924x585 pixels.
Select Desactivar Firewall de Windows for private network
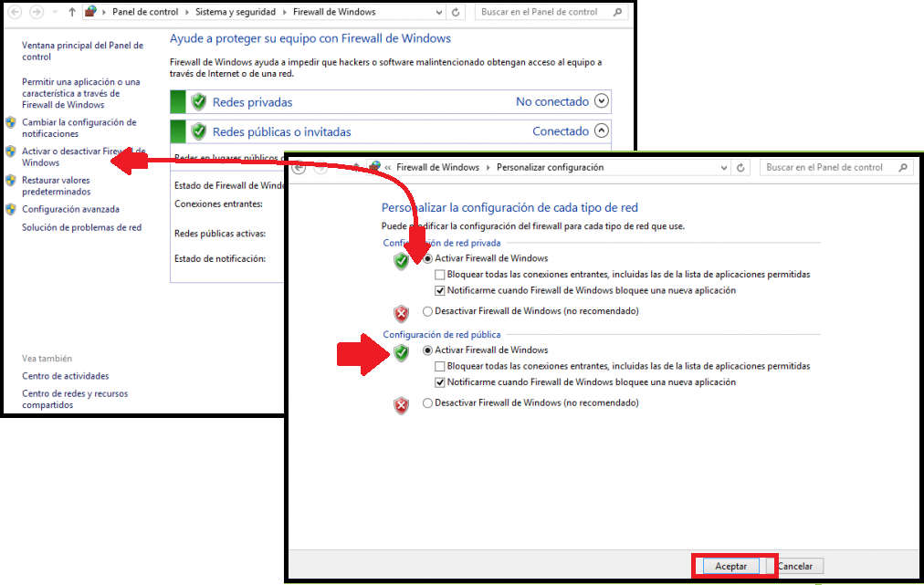coord(428,311)
